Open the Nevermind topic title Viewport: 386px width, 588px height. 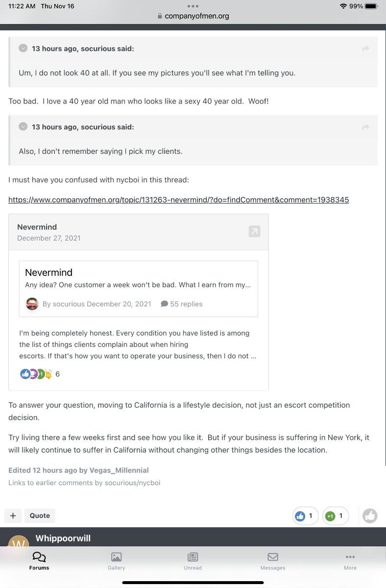pos(48,272)
